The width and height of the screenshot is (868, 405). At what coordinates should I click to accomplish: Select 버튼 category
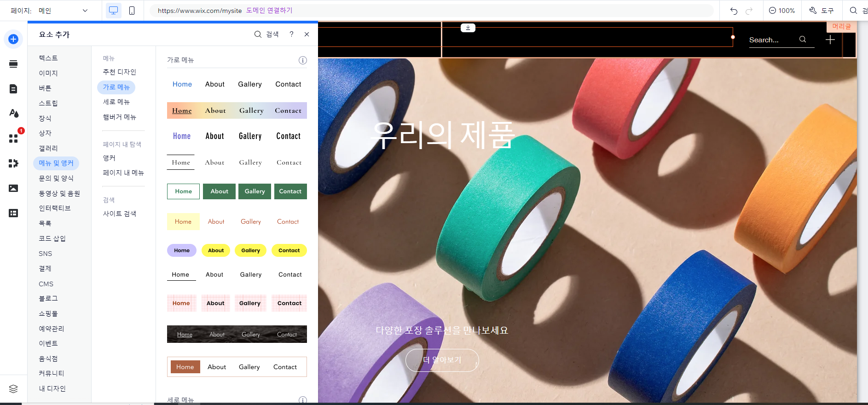coord(45,88)
